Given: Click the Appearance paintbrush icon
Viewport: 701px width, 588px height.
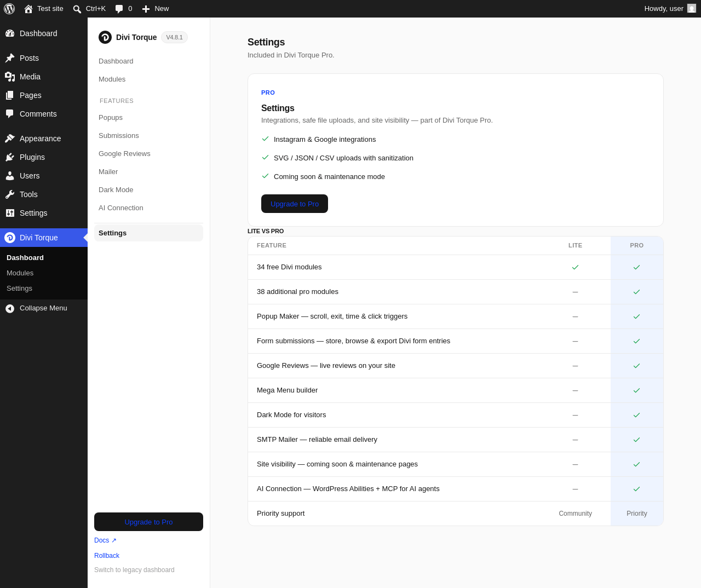Looking at the screenshot, I should [x=10, y=139].
